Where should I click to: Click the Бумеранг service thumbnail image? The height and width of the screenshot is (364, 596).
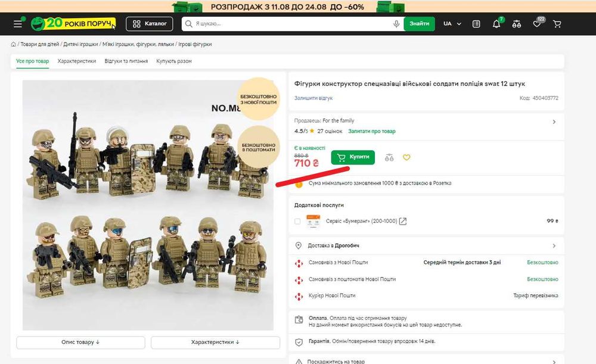313,221
